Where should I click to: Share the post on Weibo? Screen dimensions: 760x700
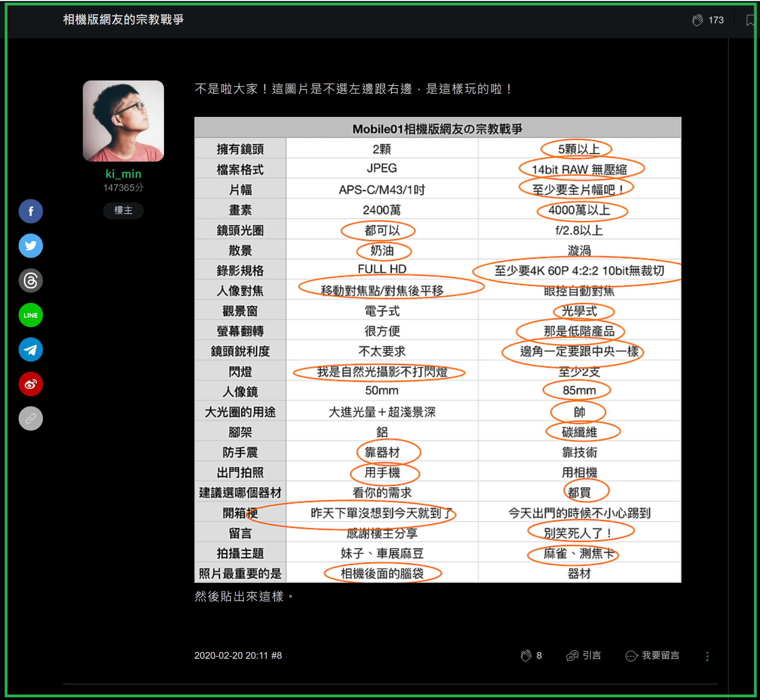pos(31,384)
